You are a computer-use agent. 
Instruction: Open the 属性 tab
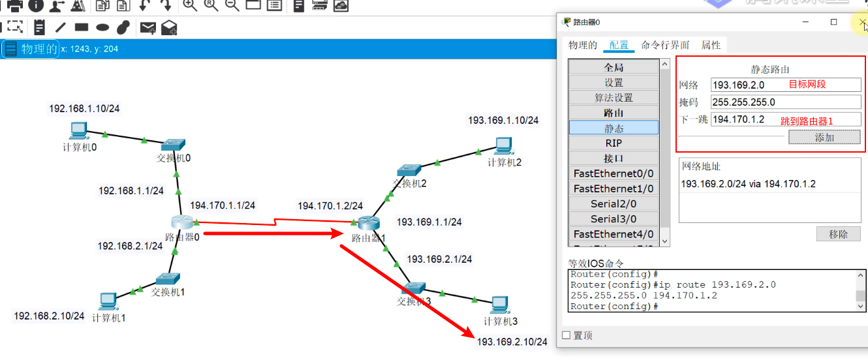tap(711, 45)
